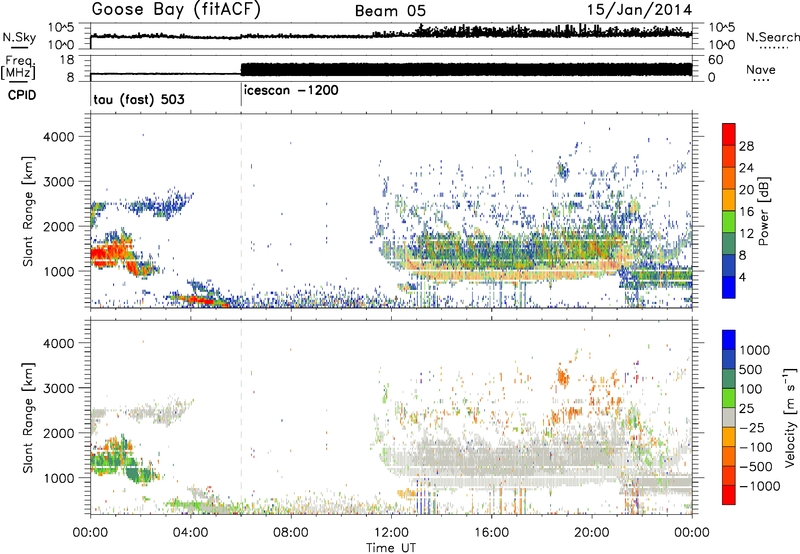Click the dashed 06:00 marker in power panel
The width and height of the screenshot is (800, 554).
[x=241, y=211]
